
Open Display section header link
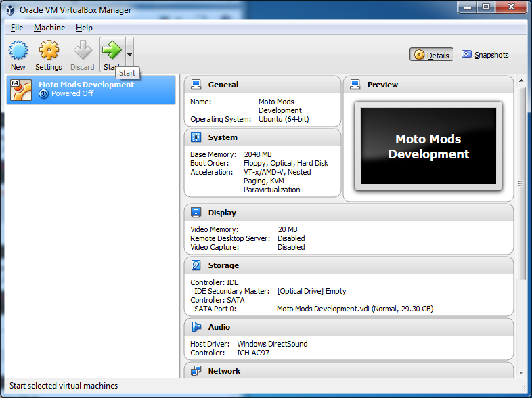coord(222,213)
